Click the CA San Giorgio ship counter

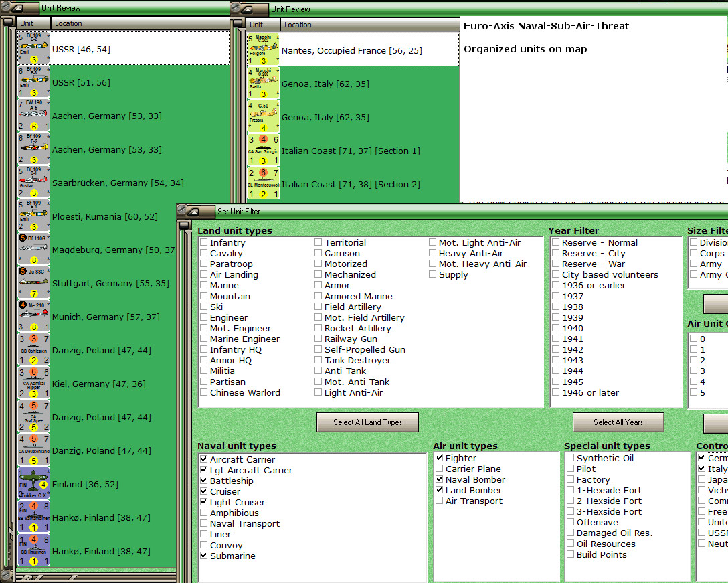pos(263,150)
